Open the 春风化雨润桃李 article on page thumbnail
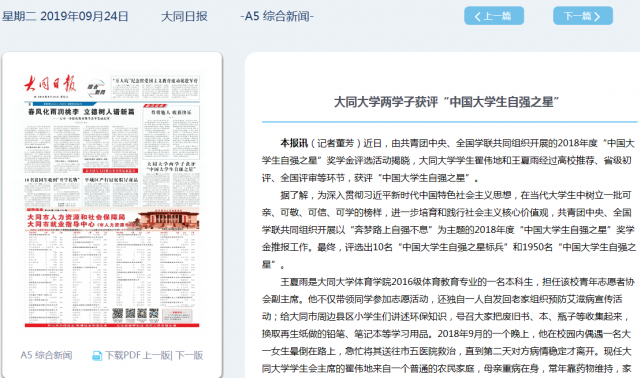The height and width of the screenshot is (378, 640). coord(81,111)
